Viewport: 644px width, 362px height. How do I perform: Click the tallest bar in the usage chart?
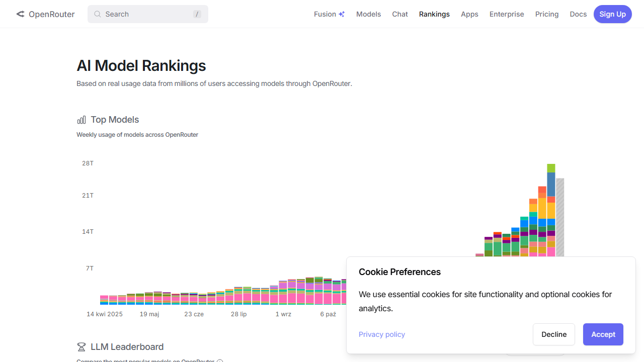tap(550, 211)
